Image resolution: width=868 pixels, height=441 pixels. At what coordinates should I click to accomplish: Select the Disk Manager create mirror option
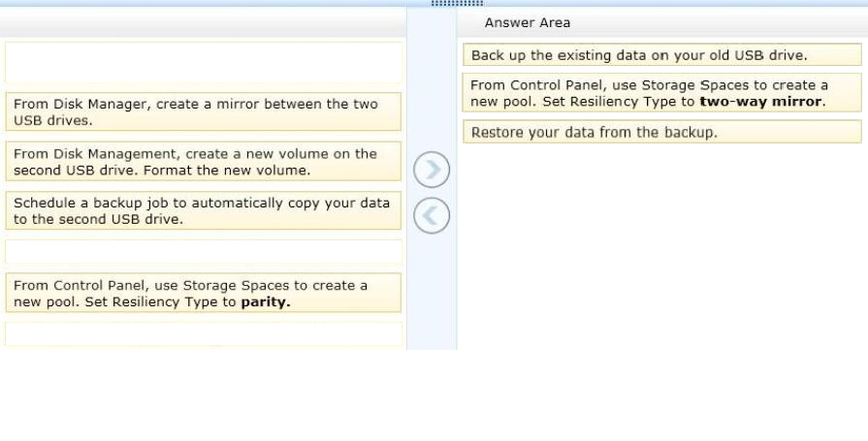point(203,111)
